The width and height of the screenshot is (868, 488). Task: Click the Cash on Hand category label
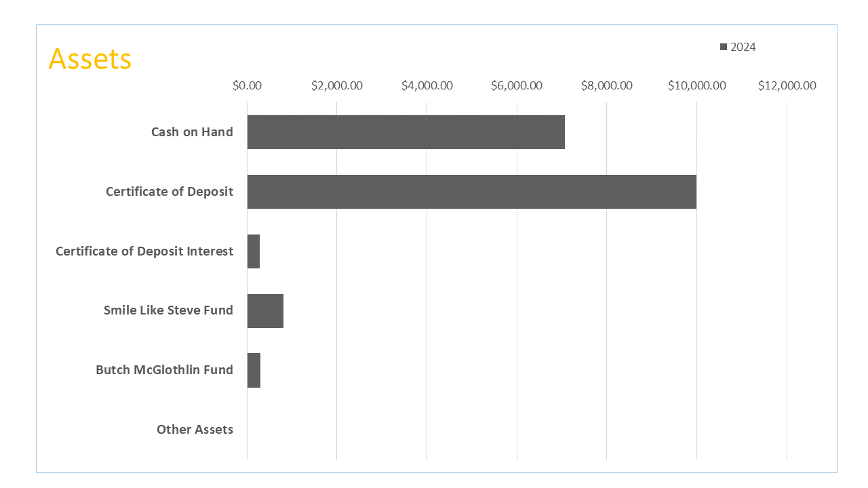tap(192, 132)
